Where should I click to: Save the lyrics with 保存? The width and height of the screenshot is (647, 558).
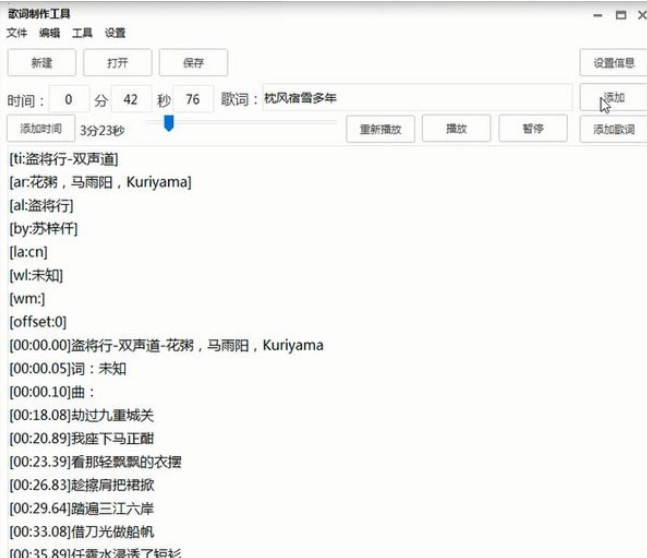pos(193,63)
